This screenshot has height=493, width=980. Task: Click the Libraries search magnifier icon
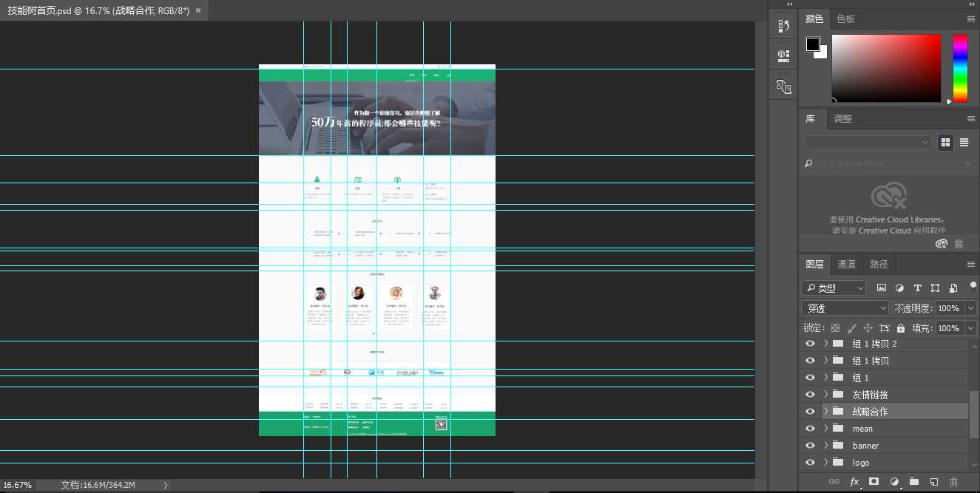click(809, 163)
